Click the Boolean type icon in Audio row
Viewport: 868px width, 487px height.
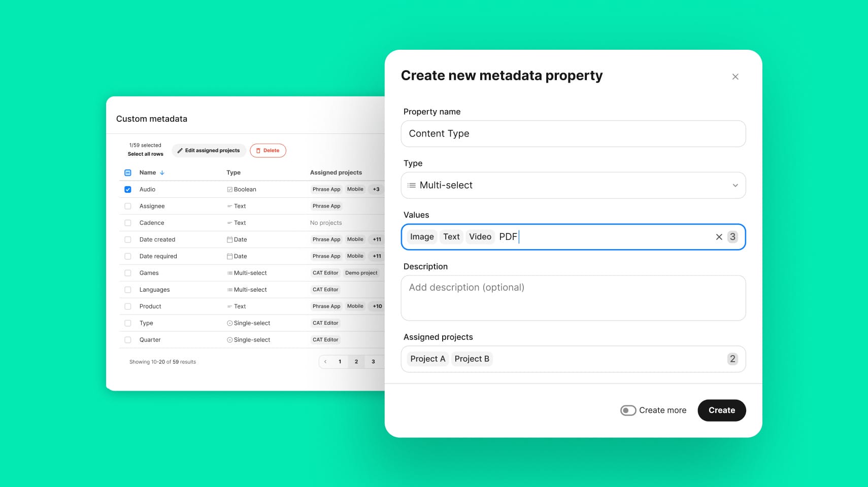[x=229, y=190]
